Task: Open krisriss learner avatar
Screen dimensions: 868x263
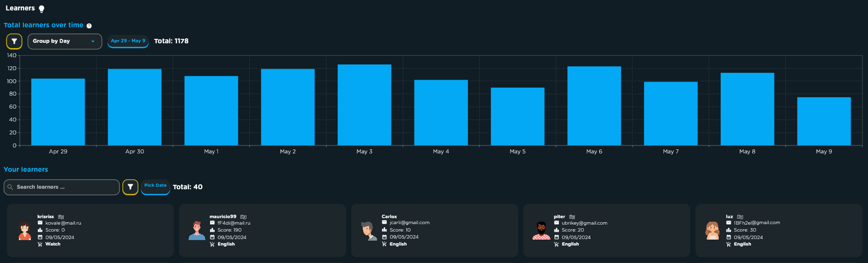Action: (x=25, y=231)
